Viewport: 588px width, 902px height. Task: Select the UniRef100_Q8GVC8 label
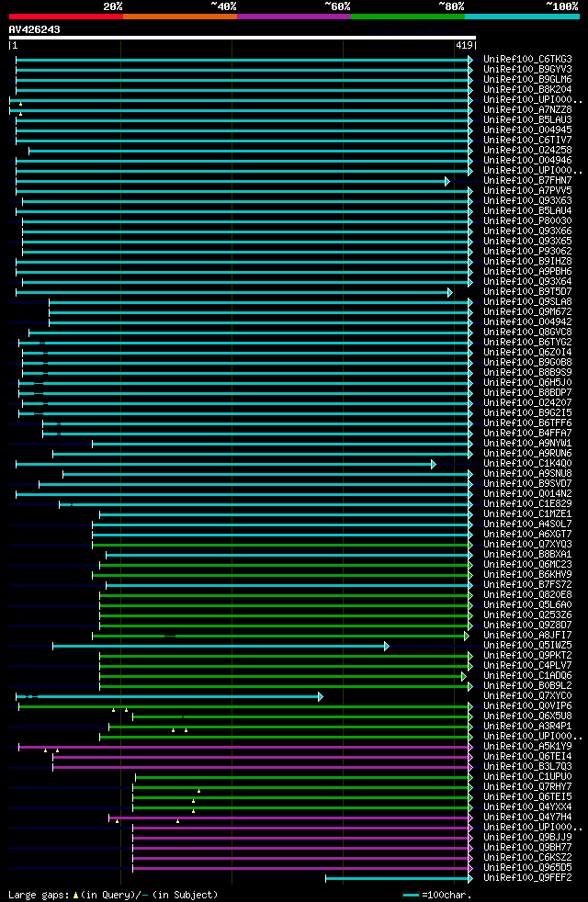[527, 333]
